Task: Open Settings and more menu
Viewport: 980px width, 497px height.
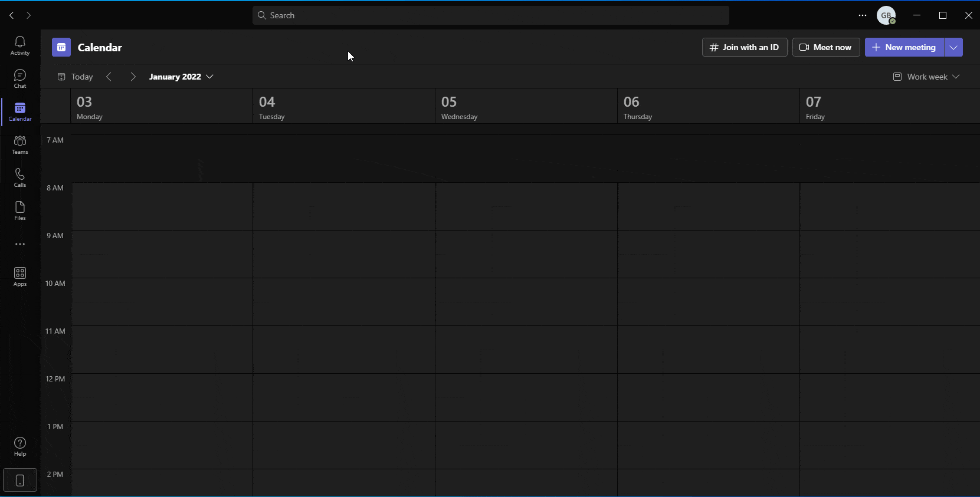Action: tap(862, 16)
